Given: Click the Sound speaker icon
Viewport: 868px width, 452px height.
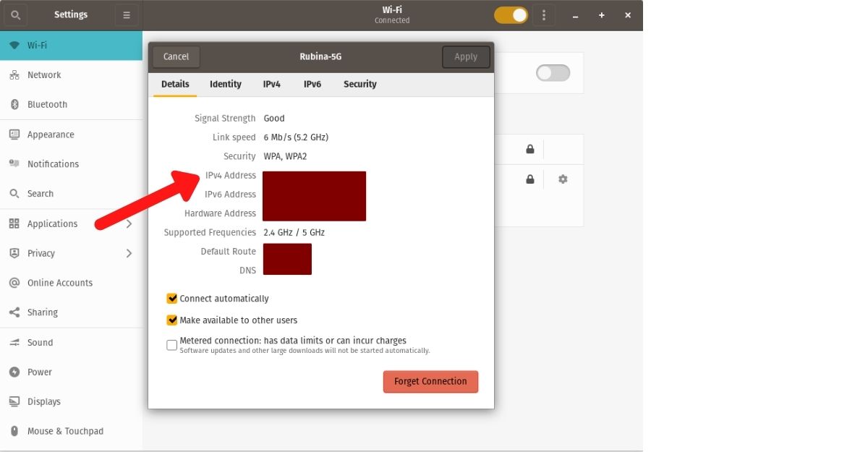Looking at the screenshot, I should [x=14, y=343].
